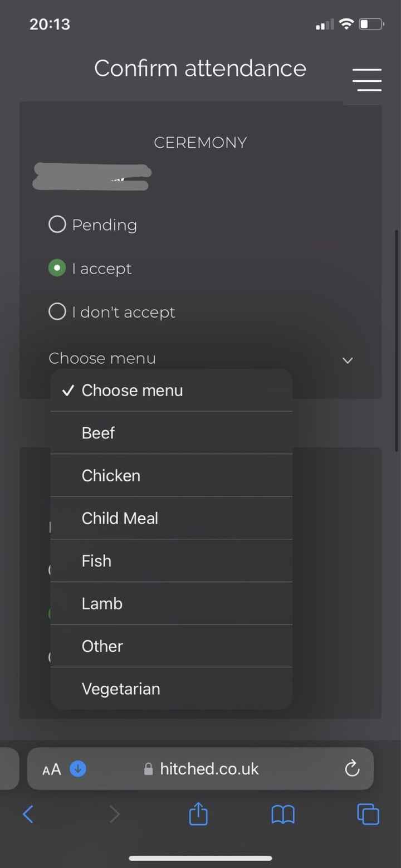The width and height of the screenshot is (401, 868).
Task: Open the Share sheet
Action: (x=198, y=814)
